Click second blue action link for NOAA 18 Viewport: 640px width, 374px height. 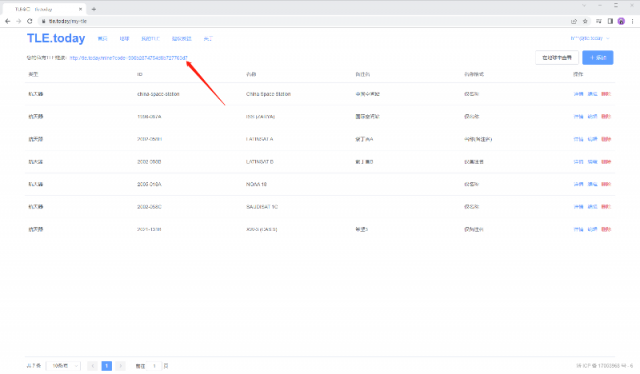592,184
